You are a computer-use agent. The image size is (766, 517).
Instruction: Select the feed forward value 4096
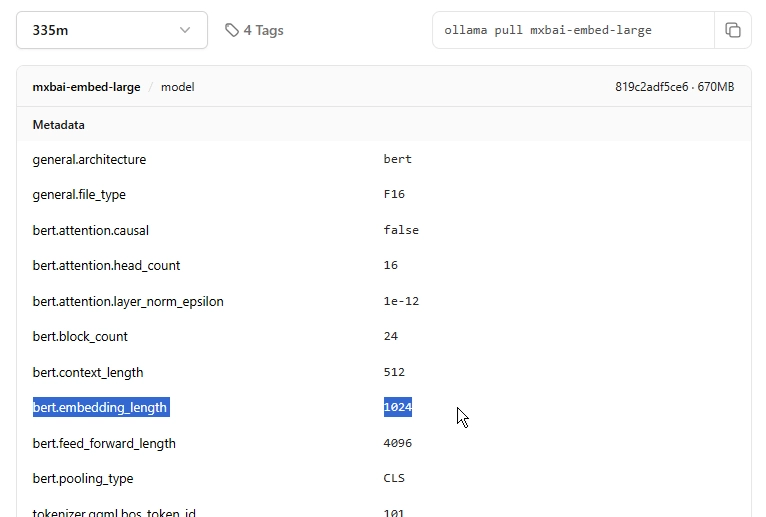point(398,443)
